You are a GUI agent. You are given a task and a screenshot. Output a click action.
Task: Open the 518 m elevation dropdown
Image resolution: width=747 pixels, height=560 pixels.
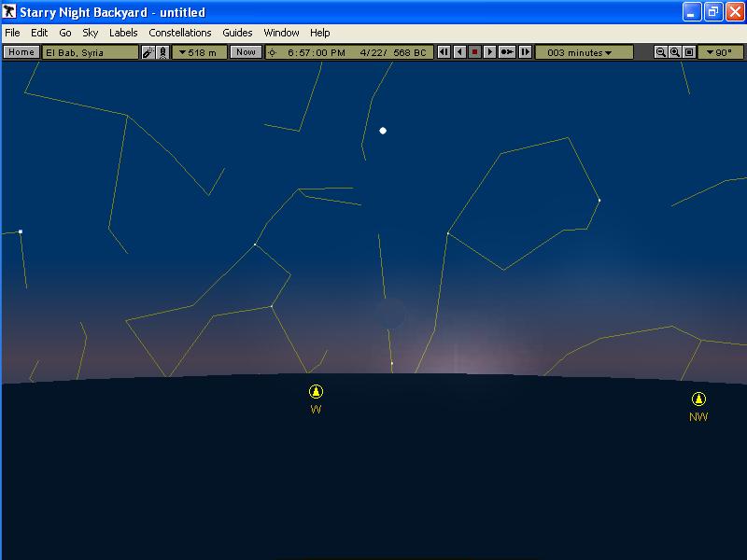coord(199,52)
